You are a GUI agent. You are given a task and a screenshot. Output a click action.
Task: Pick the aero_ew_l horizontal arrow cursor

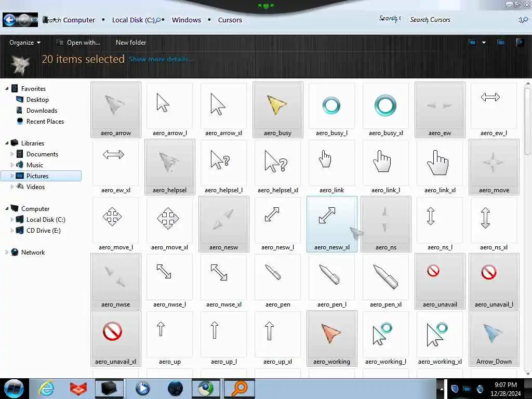point(494,110)
